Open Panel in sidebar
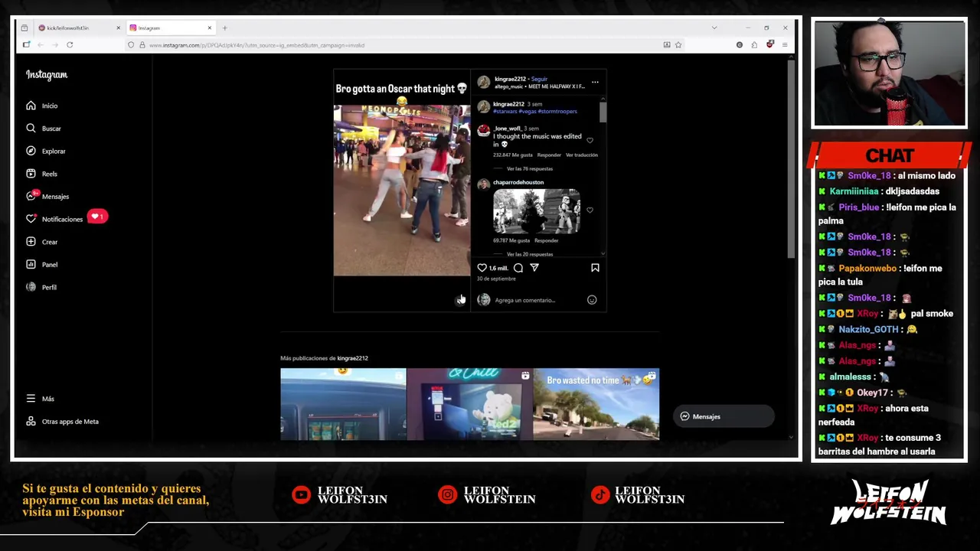The height and width of the screenshot is (551, 980). (x=41, y=264)
